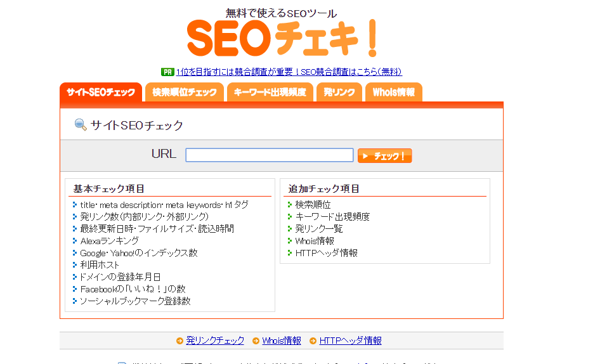Click Whois情報 in the 追加チェック項目 list
607x364 pixels.
(x=315, y=241)
